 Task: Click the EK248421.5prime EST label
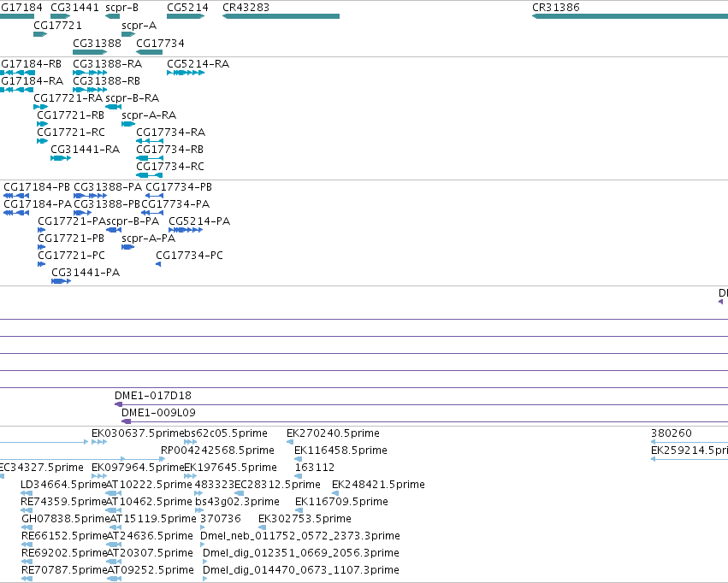378,485
